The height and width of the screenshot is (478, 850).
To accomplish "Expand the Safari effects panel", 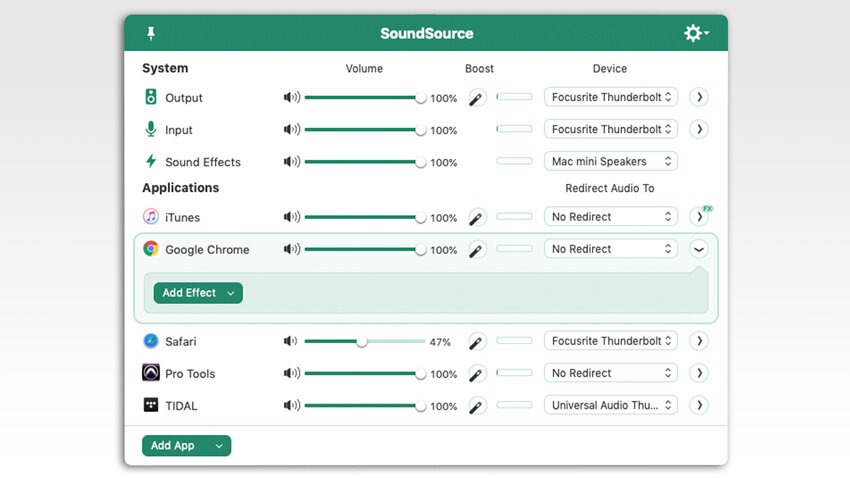I will [699, 341].
